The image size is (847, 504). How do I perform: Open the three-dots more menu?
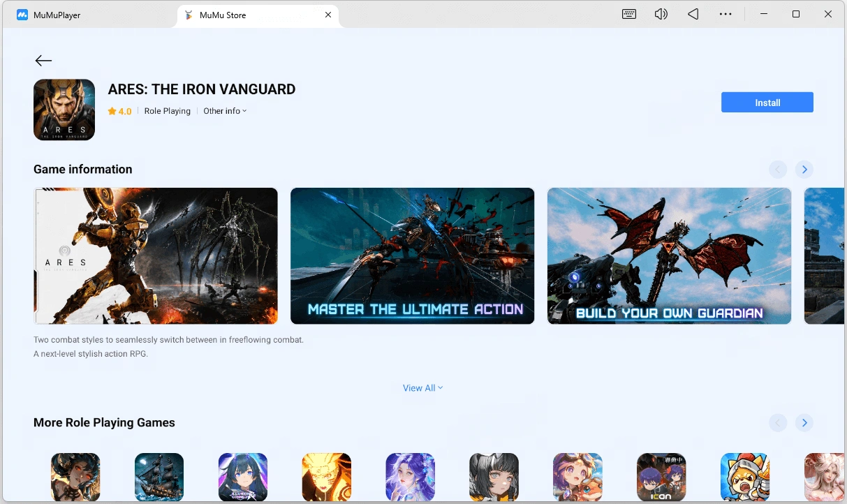(726, 14)
